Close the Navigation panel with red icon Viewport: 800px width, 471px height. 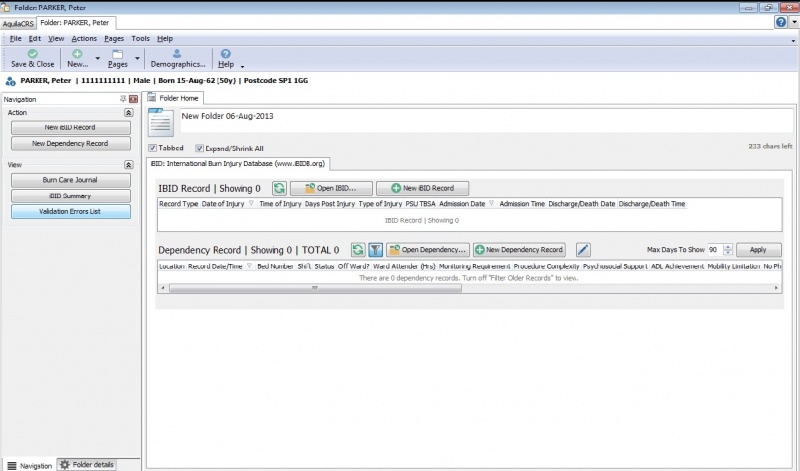pos(134,99)
